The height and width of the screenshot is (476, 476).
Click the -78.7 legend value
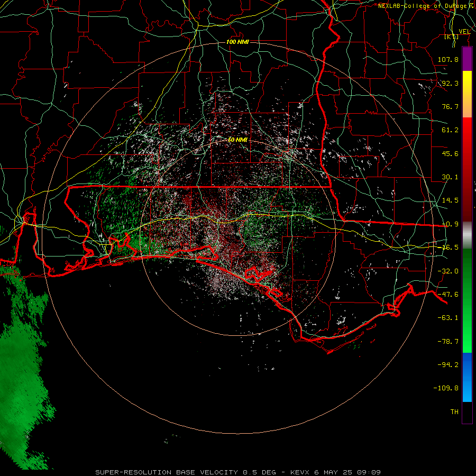click(x=448, y=342)
